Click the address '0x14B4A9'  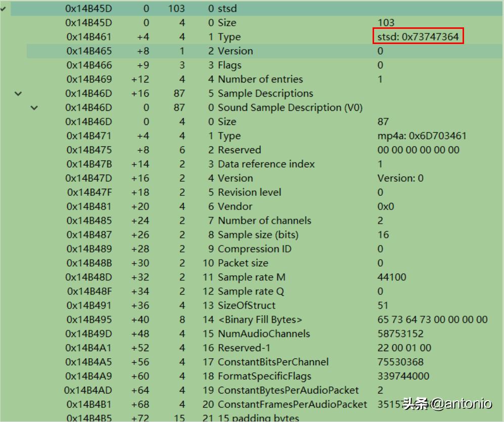pos(88,376)
